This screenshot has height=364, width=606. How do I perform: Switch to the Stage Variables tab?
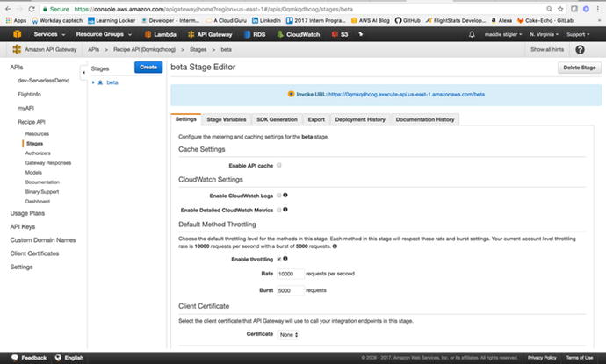tap(226, 118)
